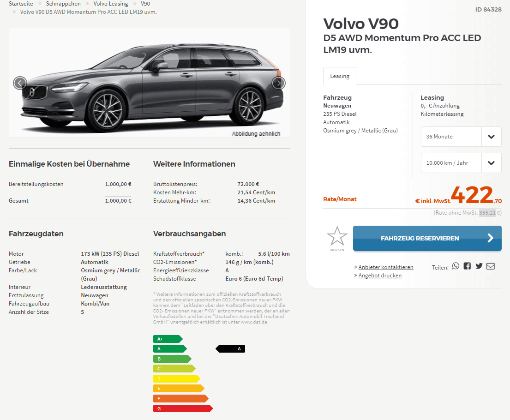This screenshot has height=420, width=510.
Task: Click the E efficiency class bar
Action: coord(179,389)
